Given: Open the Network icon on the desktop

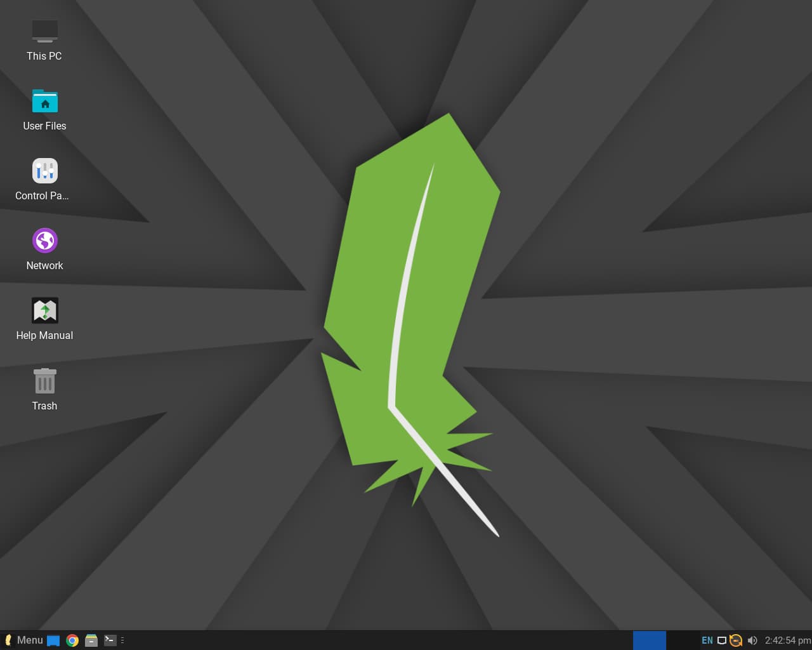Looking at the screenshot, I should point(44,241).
